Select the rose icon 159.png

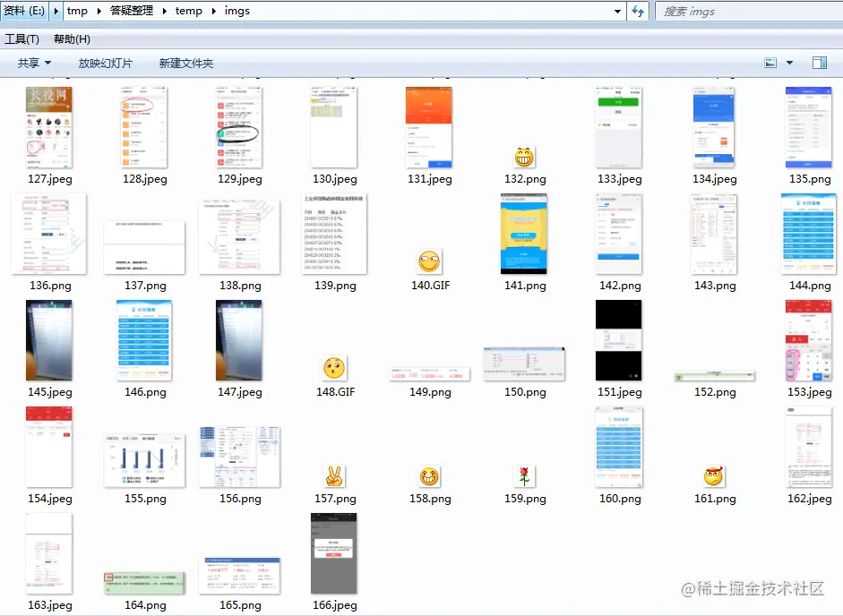525,476
